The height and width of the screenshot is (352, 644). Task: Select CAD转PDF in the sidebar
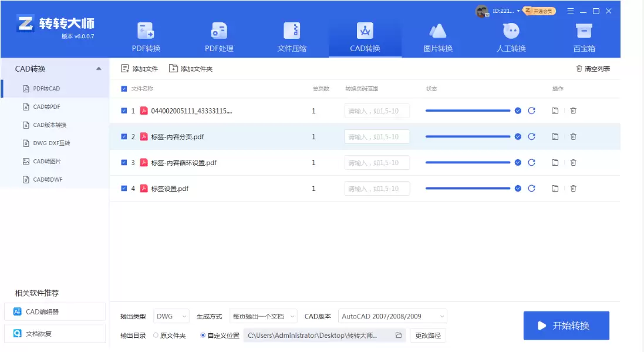point(46,107)
